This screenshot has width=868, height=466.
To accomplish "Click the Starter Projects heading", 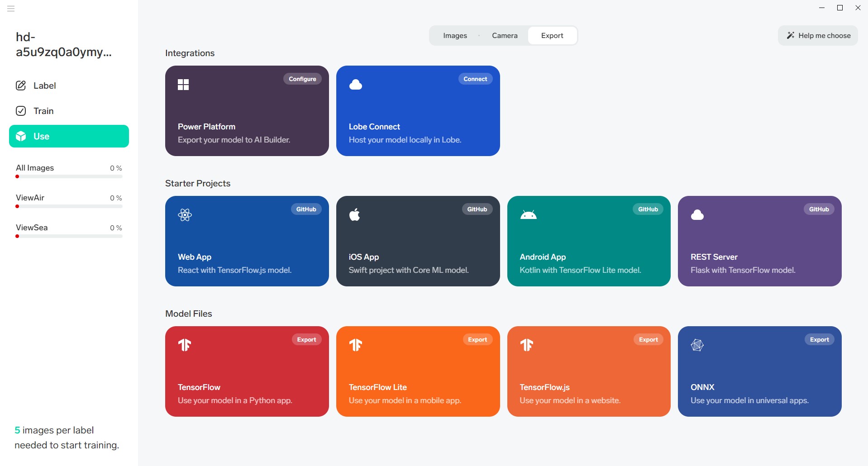I will pyautogui.click(x=198, y=183).
